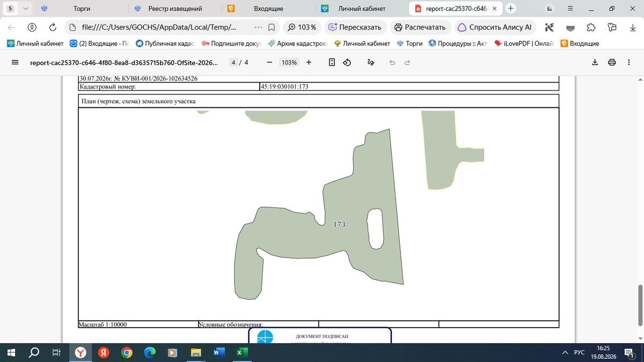
Task: Open Торги bookmark in bookmarks bar
Action: [x=409, y=43]
